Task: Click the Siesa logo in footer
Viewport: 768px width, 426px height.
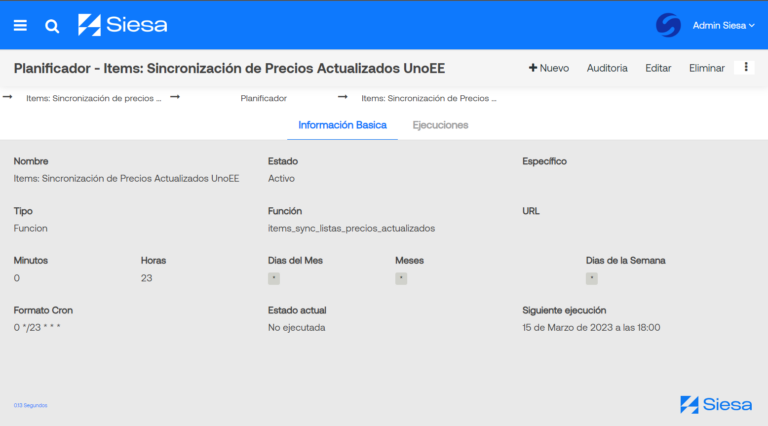Action: click(x=716, y=404)
